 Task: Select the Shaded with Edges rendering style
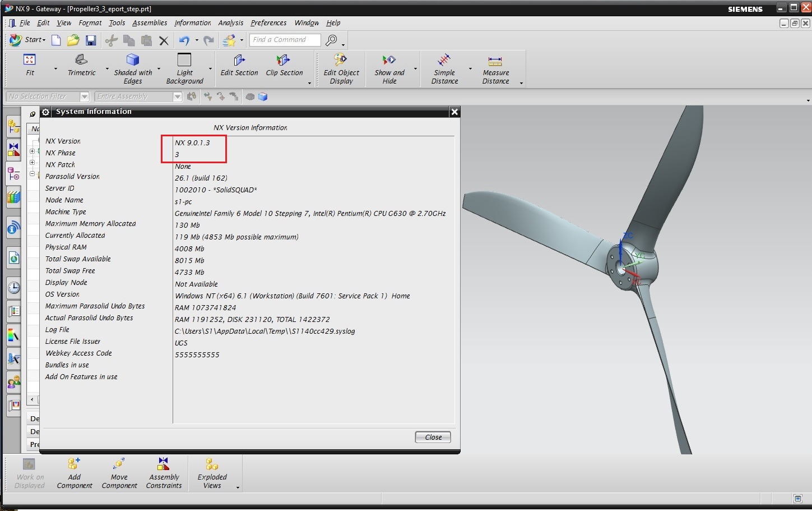coord(133,68)
